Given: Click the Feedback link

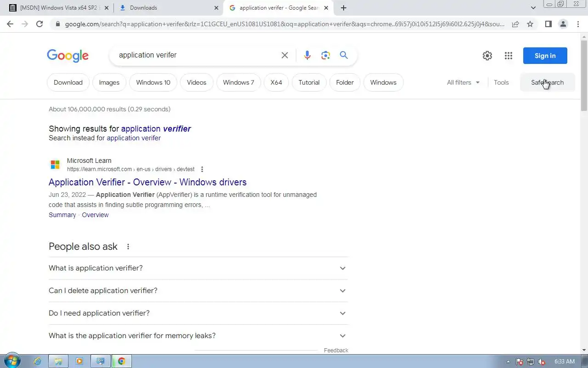Looking at the screenshot, I should [x=336, y=351].
